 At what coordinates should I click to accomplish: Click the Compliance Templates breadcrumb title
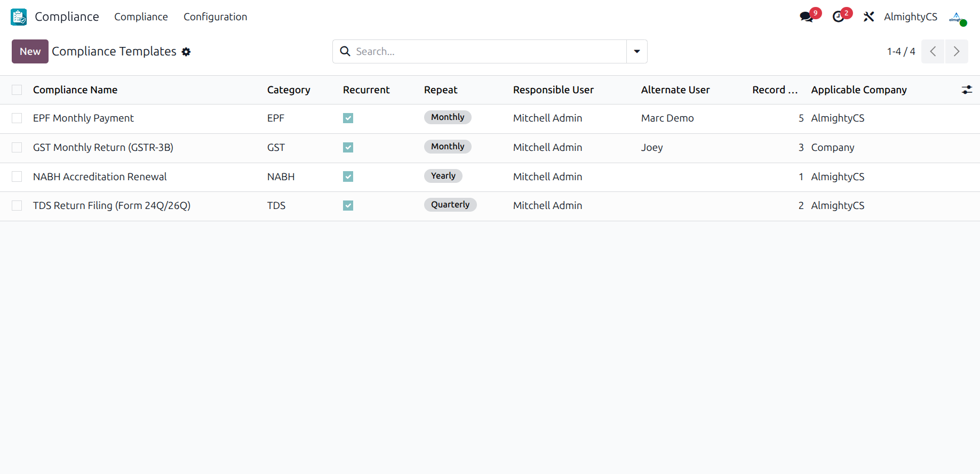[x=114, y=51]
